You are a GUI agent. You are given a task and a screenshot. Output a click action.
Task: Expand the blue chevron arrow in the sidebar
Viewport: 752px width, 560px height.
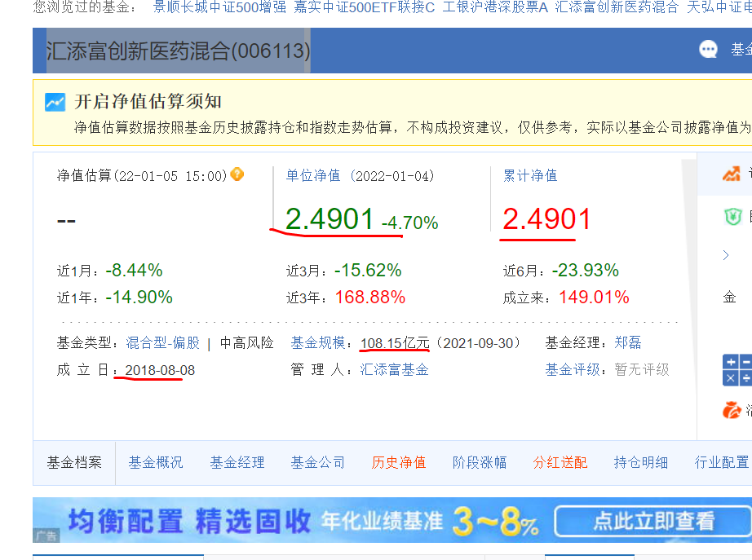pos(726,255)
